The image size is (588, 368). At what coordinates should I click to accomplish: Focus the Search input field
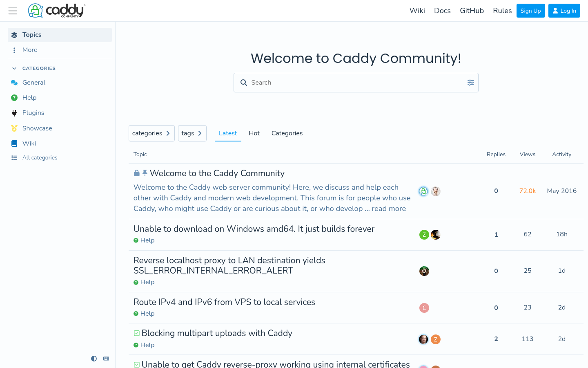pos(356,83)
